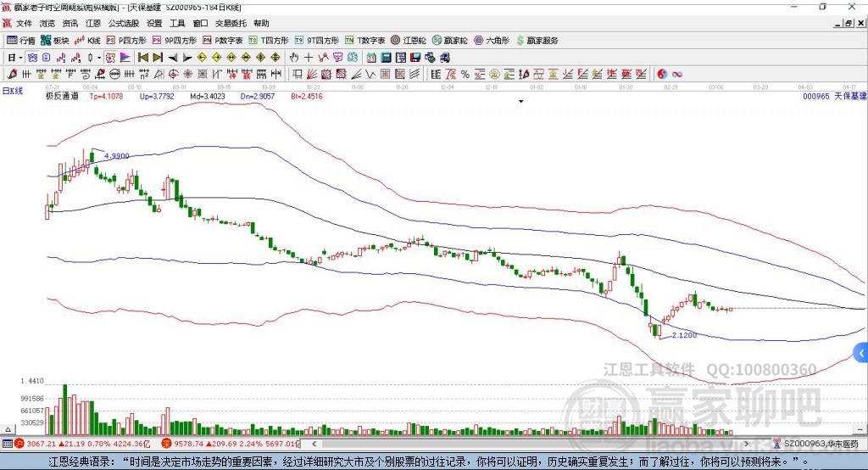Click the Shanghai index 3067.21 status entry
Viewport: 868px width, 470px height.
(x=83, y=444)
